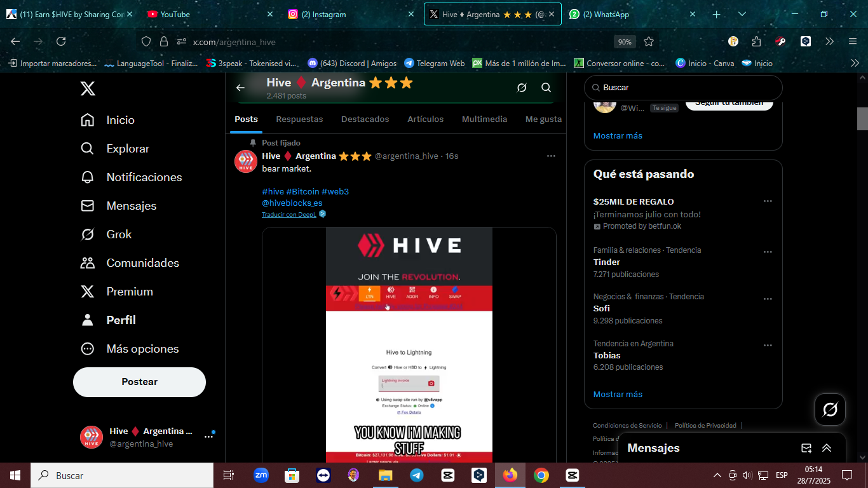Open a new browser tab

click(x=716, y=14)
